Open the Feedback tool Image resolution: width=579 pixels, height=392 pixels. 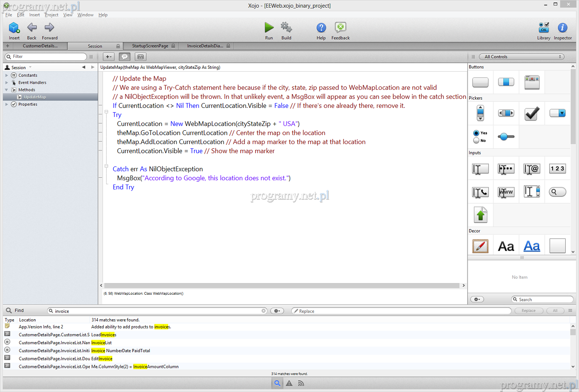pyautogui.click(x=340, y=28)
